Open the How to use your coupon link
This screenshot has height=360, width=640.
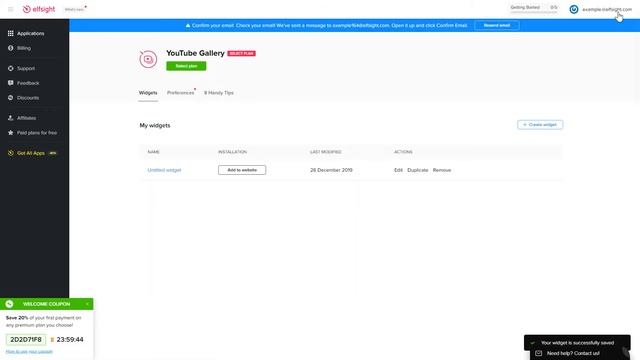coord(29,351)
